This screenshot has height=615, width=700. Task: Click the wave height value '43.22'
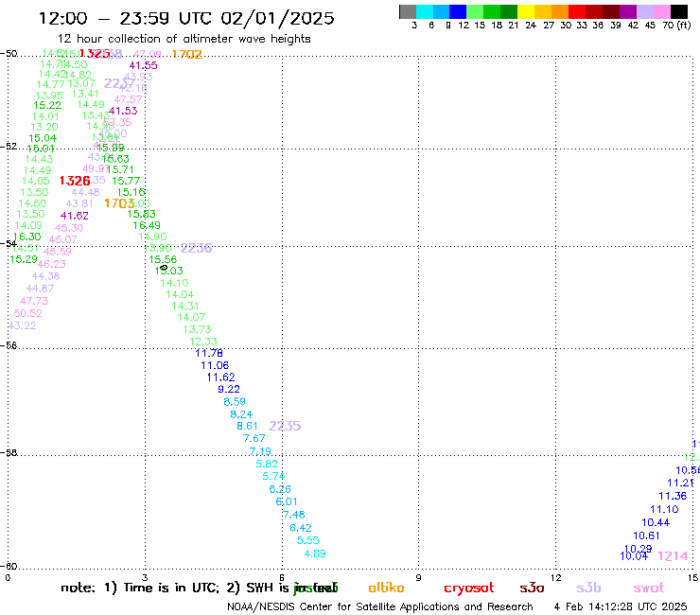tap(23, 325)
